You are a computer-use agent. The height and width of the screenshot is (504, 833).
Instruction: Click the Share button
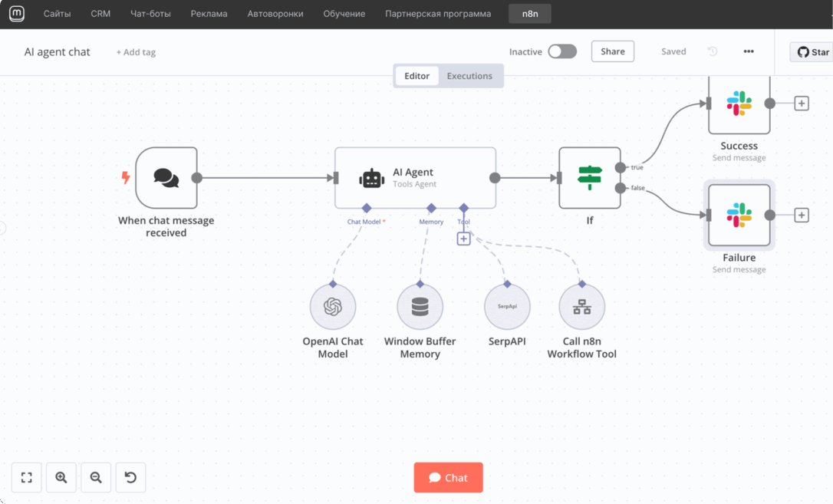(x=612, y=51)
